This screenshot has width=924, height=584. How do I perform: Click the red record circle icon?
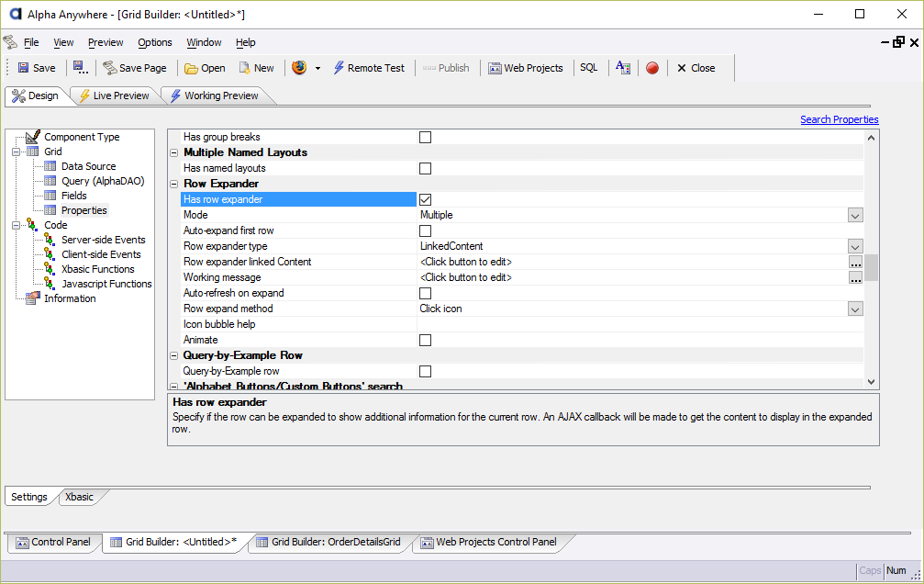point(652,68)
